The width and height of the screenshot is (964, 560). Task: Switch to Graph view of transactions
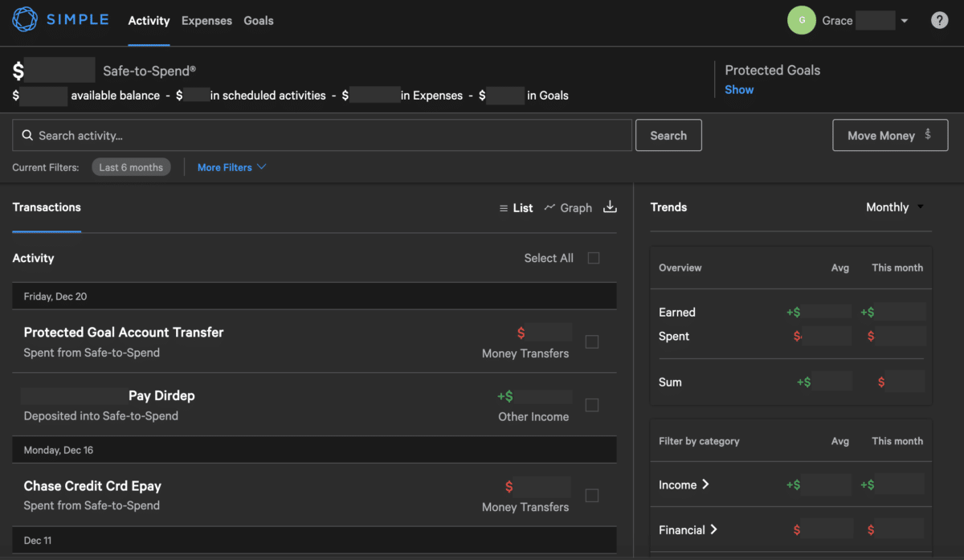pyautogui.click(x=568, y=207)
